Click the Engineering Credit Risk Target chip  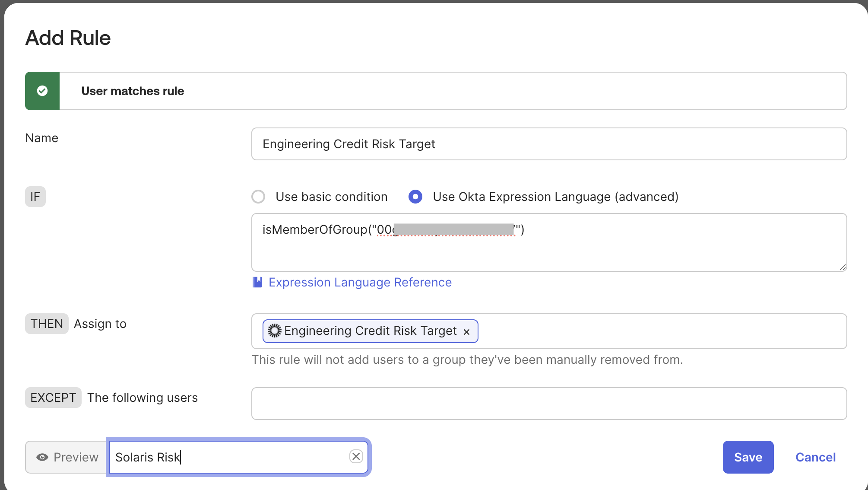tap(370, 331)
